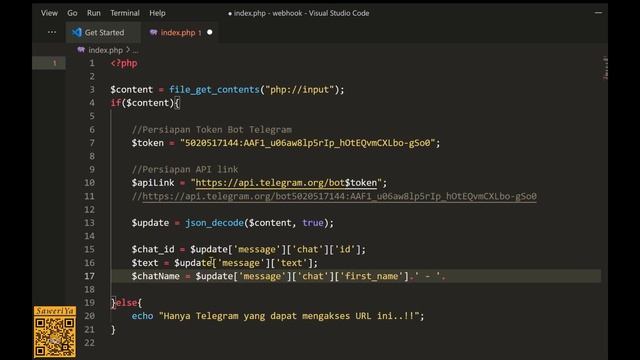Click the echo keyword on line 20

click(142, 316)
